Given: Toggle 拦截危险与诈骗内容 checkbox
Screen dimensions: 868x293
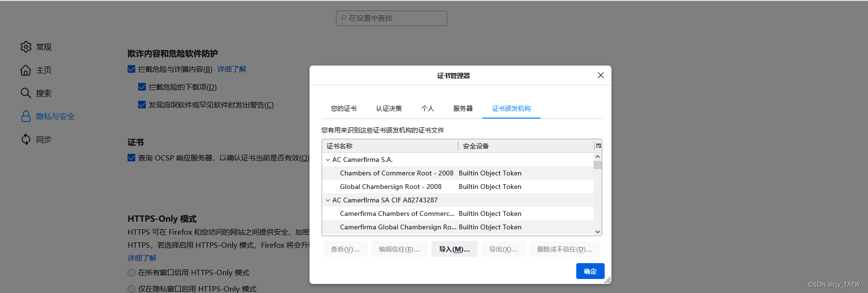Looking at the screenshot, I should (131, 69).
